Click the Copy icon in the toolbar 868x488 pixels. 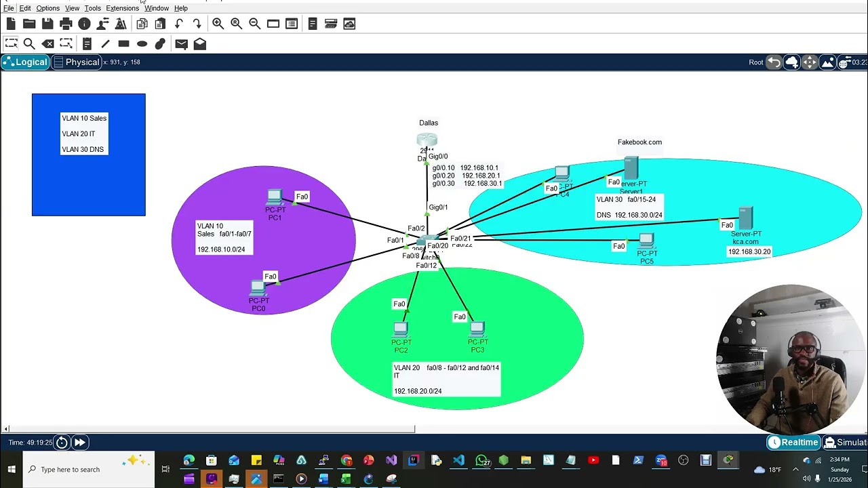point(142,24)
